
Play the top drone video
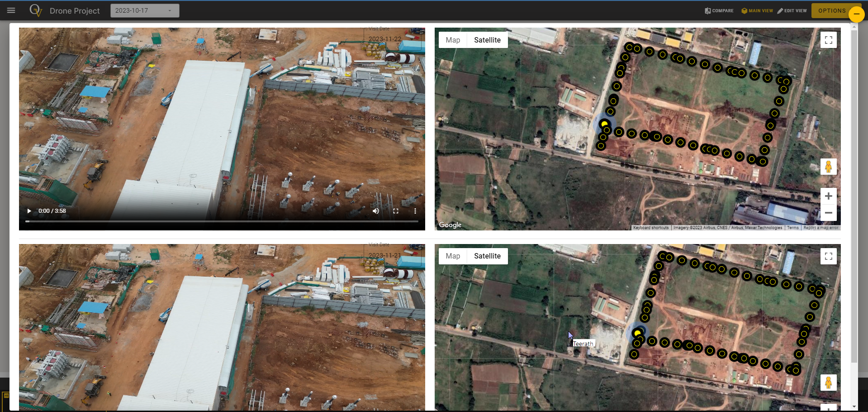29,211
